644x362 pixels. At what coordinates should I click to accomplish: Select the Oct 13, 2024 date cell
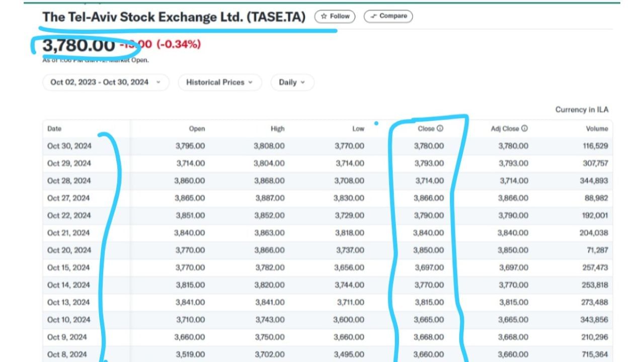[68, 302]
